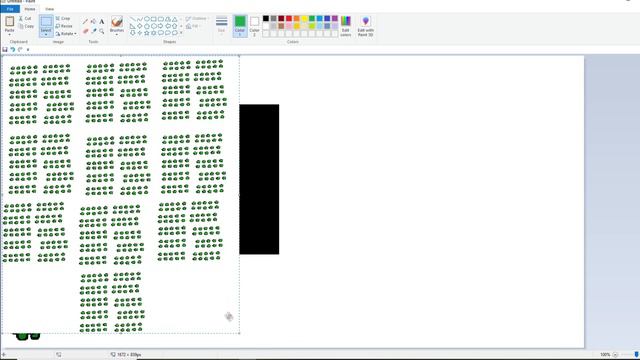The width and height of the screenshot is (640, 360).
Task: Open the shape Fill dropdown
Action: 193,26
